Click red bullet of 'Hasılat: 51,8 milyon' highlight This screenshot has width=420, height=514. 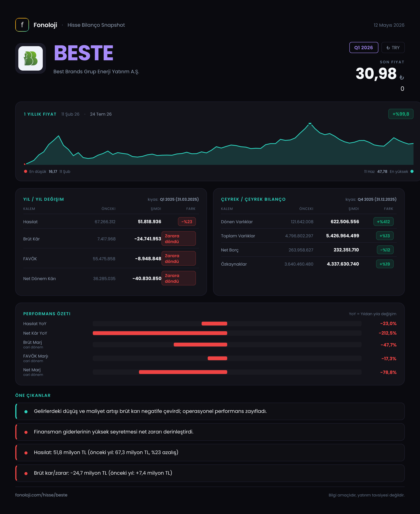coord(26,453)
